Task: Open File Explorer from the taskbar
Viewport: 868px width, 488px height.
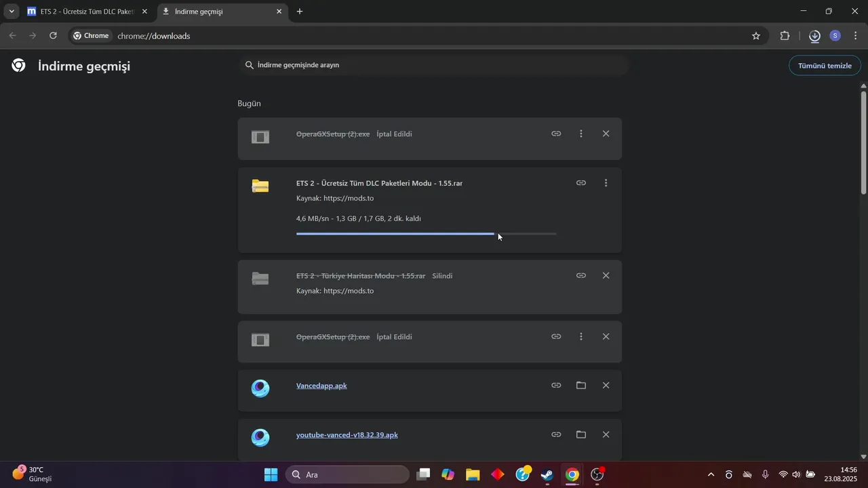Action: pos(473,474)
